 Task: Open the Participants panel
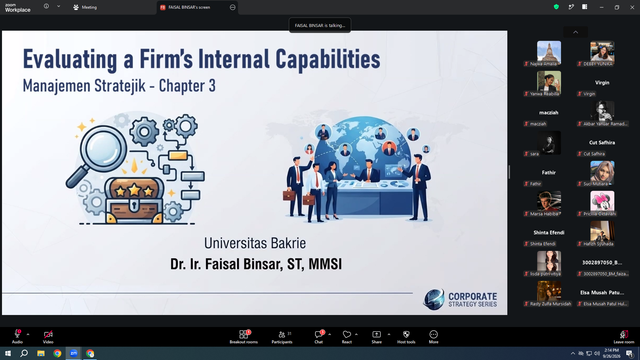(x=282, y=336)
